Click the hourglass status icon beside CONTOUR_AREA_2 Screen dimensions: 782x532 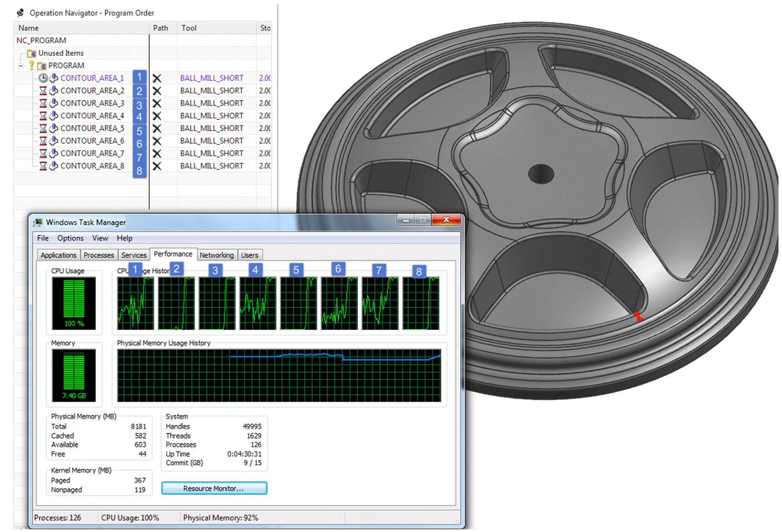pyautogui.click(x=43, y=91)
